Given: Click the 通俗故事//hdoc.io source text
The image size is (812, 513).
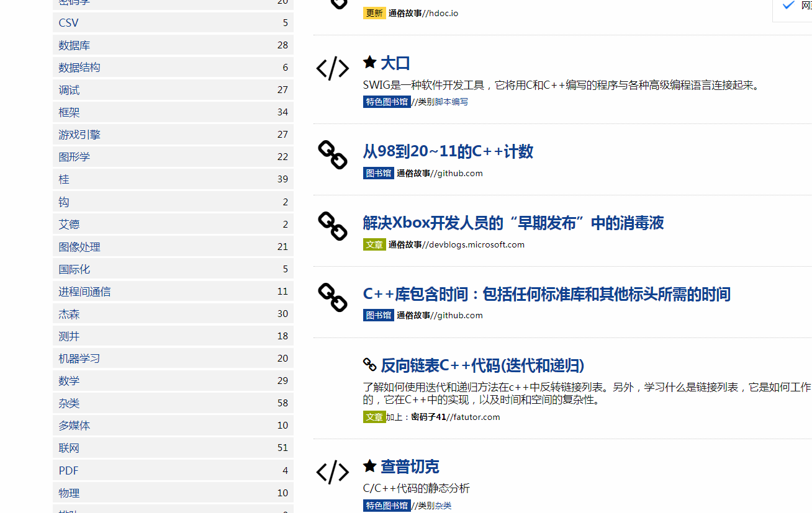Looking at the screenshot, I should pyautogui.click(x=423, y=13).
